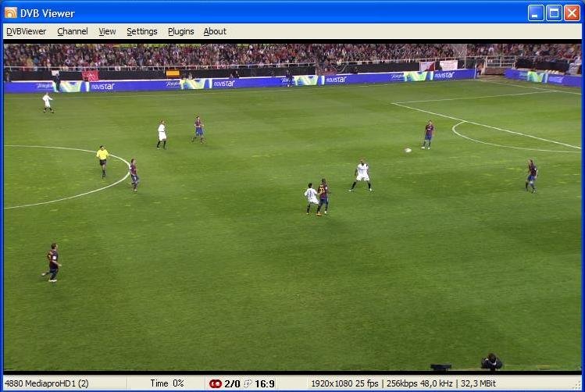Image resolution: width=585 pixels, height=392 pixels.
Task: Click the aspect ratio icon beside 16:9
Action: point(248,383)
